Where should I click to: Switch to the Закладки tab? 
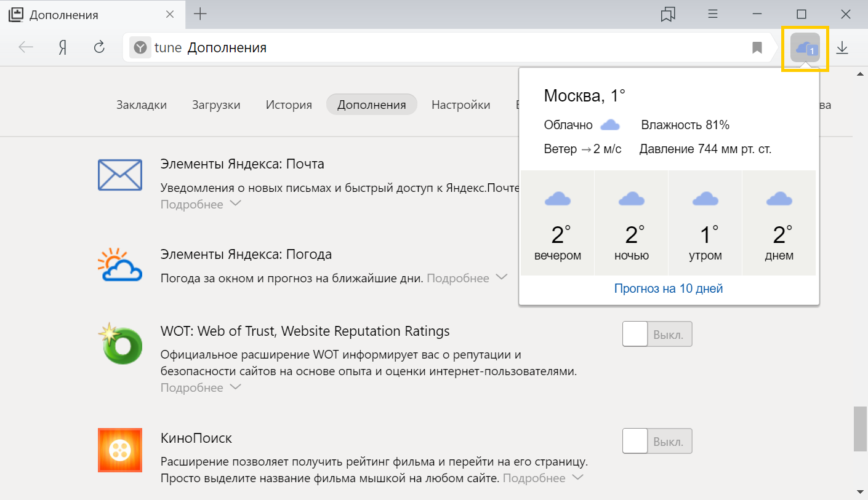pyautogui.click(x=142, y=105)
